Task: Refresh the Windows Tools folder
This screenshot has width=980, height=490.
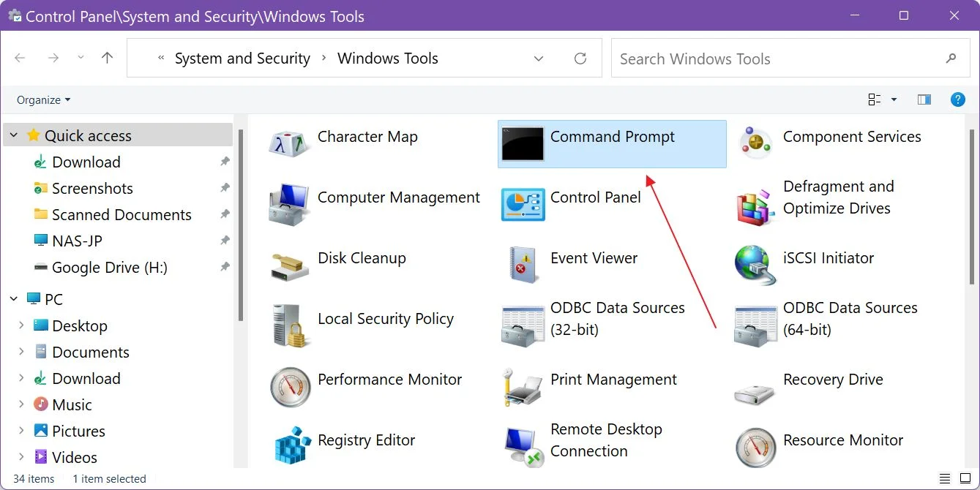Action: (580, 59)
